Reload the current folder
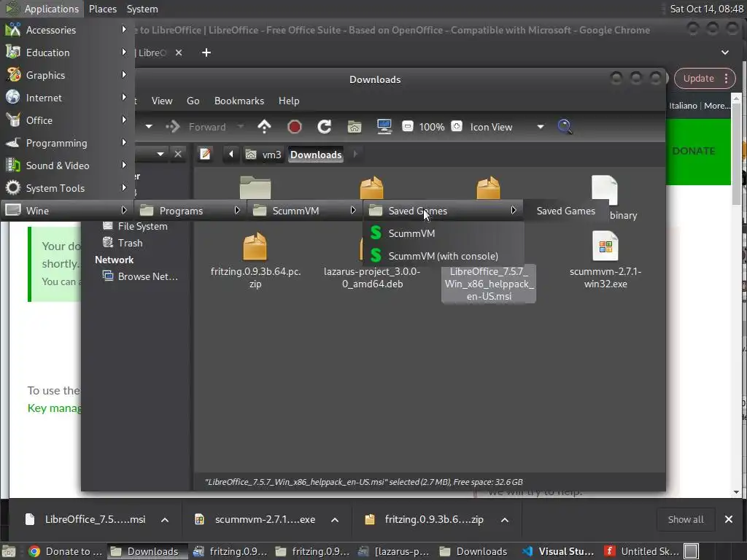The width and height of the screenshot is (747, 560). (325, 127)
